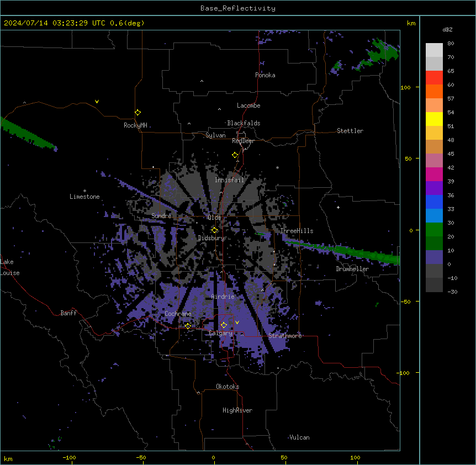Click the ThreeHills city label
Screen dimensions: 476x465
297,231
